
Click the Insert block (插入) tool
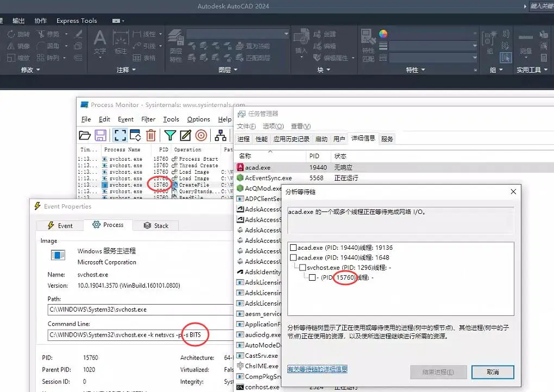pyautogui.click(x=301, y=42)
